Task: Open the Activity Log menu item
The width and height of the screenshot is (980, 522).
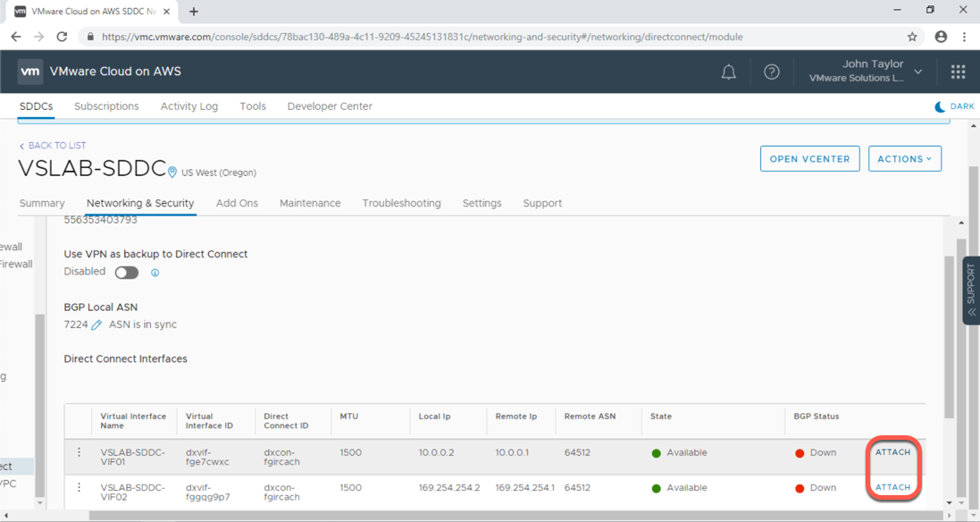Action: (189, 106)
